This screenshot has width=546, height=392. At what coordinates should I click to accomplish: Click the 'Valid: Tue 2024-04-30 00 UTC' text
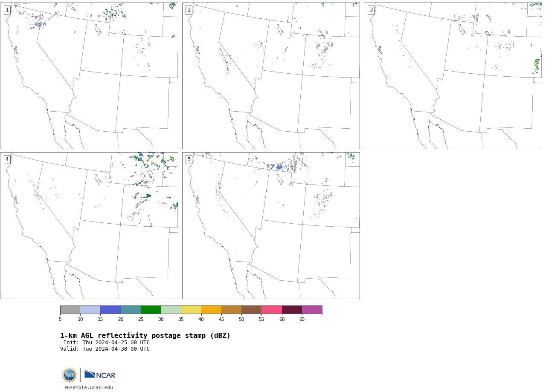tap(105, 349)
